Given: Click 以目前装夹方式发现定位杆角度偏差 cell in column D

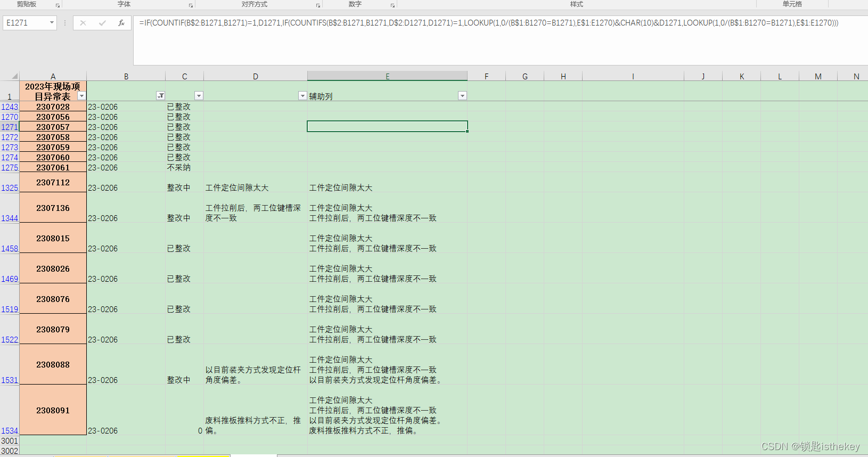Looking at the screenshot, I should [x=256, y=364].
